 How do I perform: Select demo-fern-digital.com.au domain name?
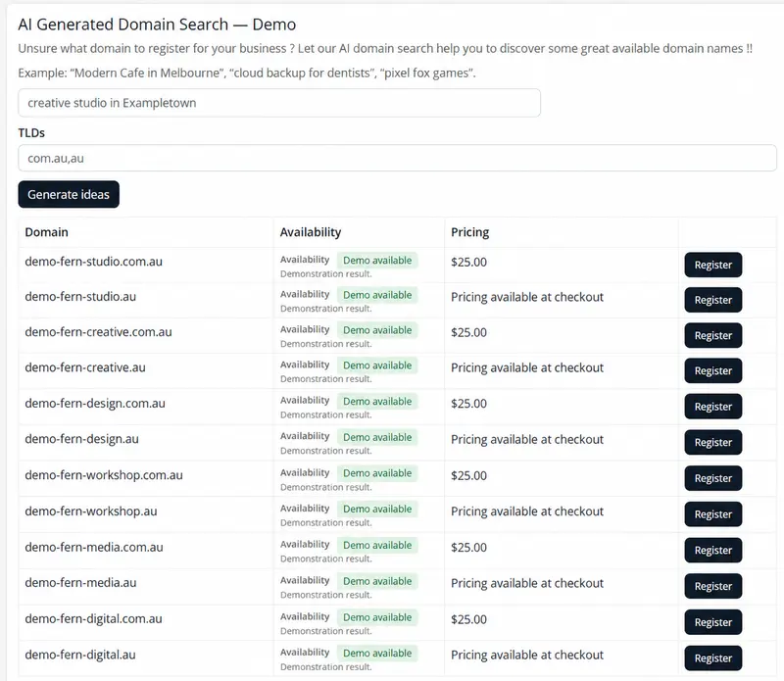(93, 619)
